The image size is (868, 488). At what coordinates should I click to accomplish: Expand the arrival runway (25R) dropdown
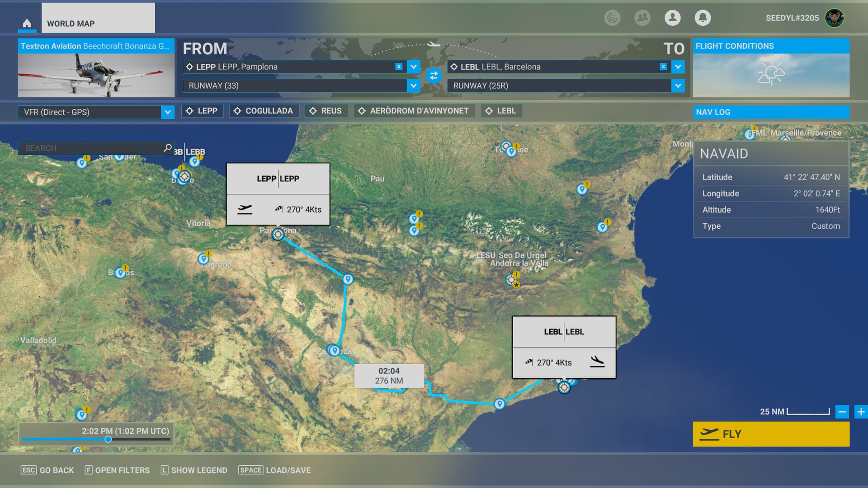tap(678, 86)
